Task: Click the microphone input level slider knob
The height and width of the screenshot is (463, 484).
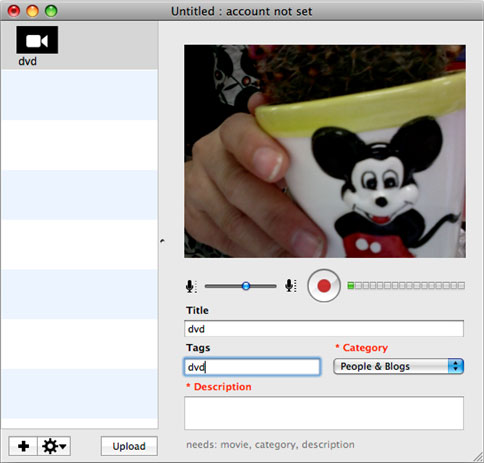Action: pos(246,286)
